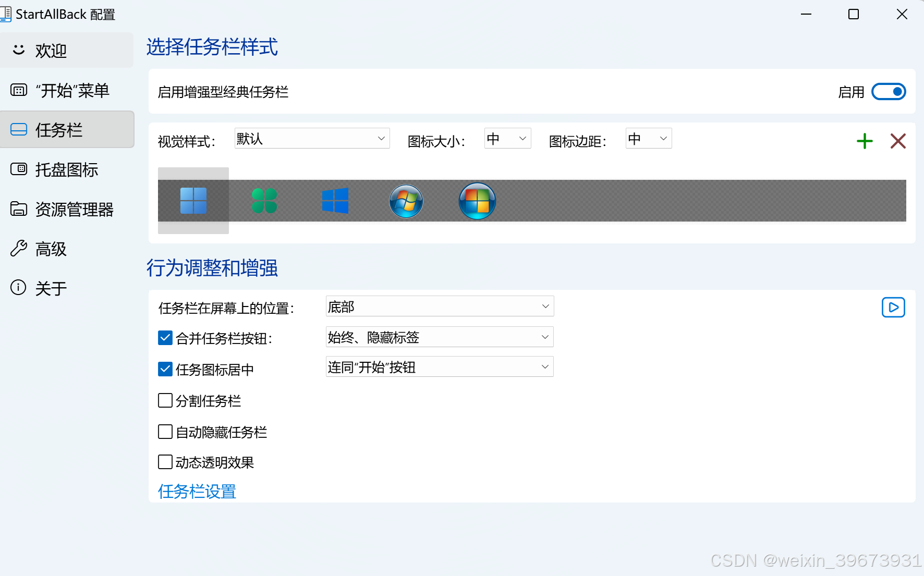Go to the 欢迎 page

coord(67,50)
